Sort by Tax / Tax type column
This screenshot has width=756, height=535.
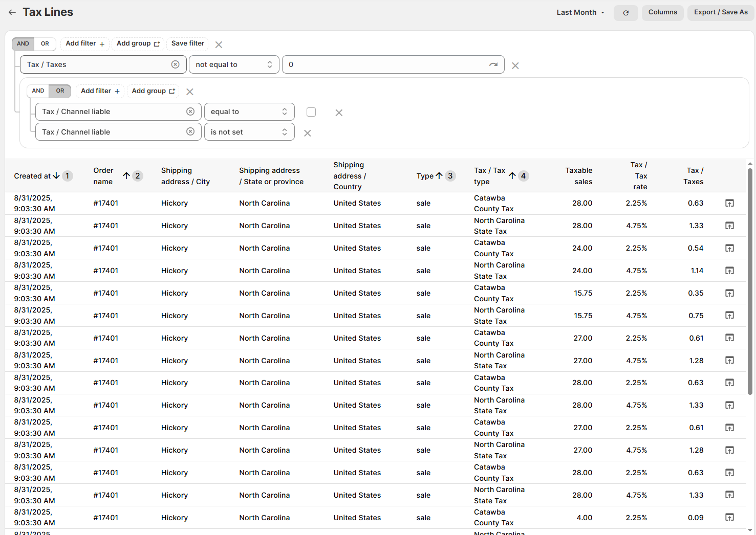click(x=489, y=176)
